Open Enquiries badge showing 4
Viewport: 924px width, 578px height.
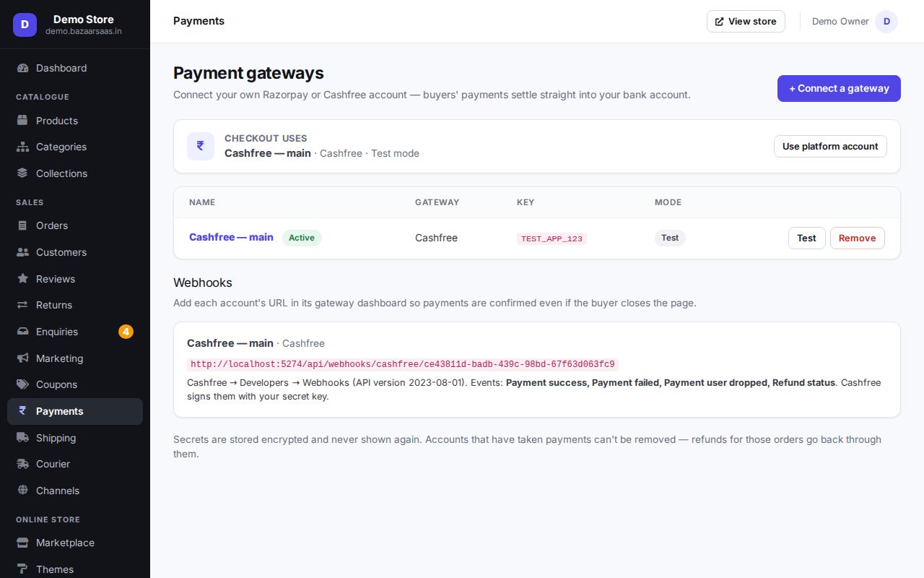(126, 332)
